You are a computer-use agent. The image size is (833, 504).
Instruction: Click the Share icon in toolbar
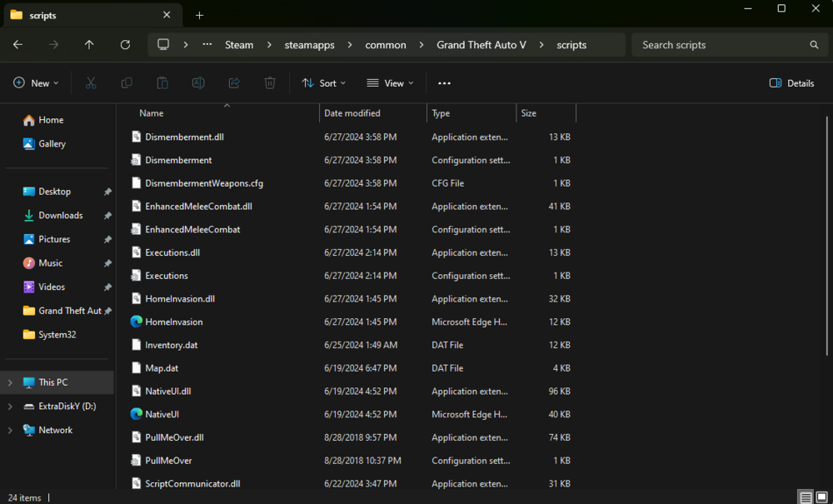click(234, 83)
